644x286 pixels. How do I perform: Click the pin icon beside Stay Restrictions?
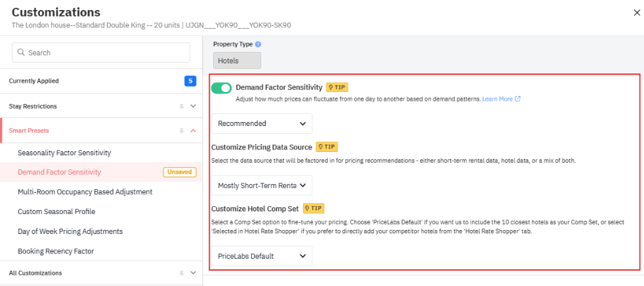[x=181, y=106]
